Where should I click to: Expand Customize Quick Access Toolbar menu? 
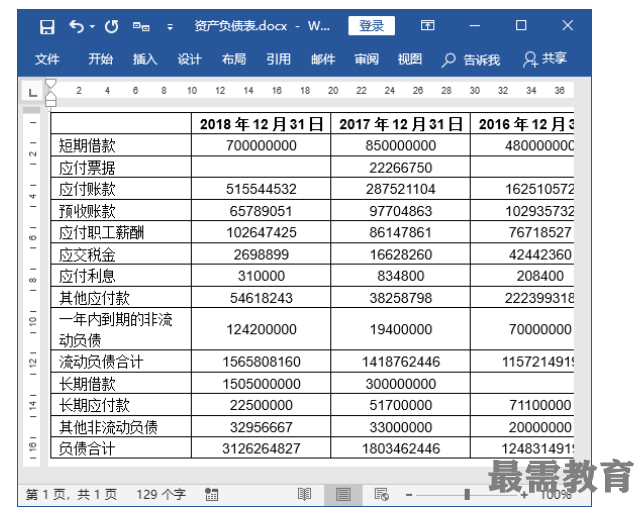tap(170, 27)
